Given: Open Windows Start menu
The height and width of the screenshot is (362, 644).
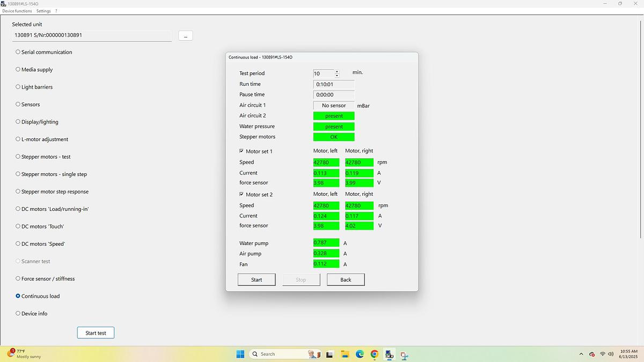Looking at the screenshot, I should (240, 354).
